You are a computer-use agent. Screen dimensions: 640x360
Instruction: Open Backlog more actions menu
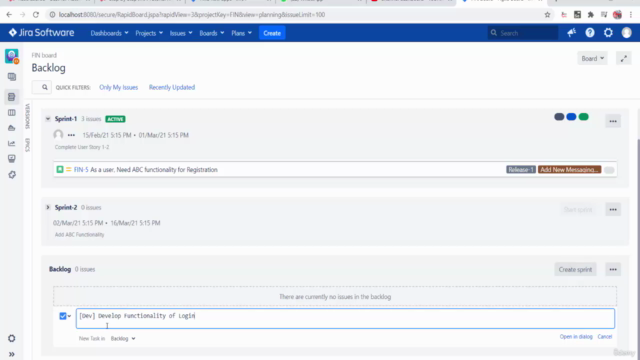613,269
